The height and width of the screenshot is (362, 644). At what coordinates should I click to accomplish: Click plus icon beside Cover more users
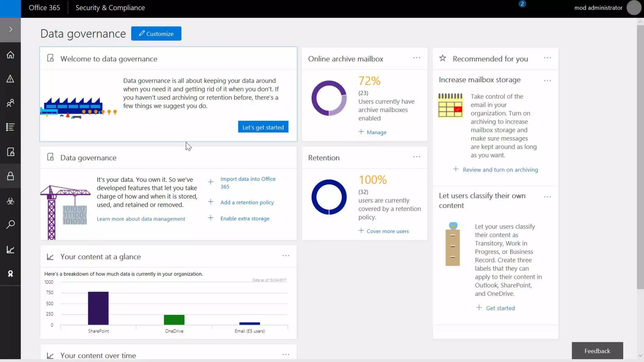pos(361,231)
